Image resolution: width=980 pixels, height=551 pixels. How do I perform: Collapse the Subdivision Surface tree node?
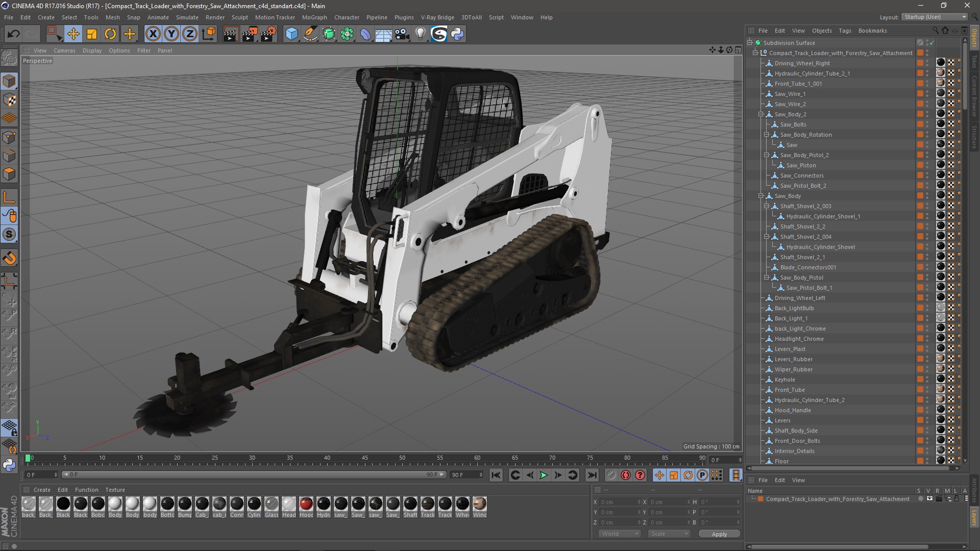coord(750,43)
